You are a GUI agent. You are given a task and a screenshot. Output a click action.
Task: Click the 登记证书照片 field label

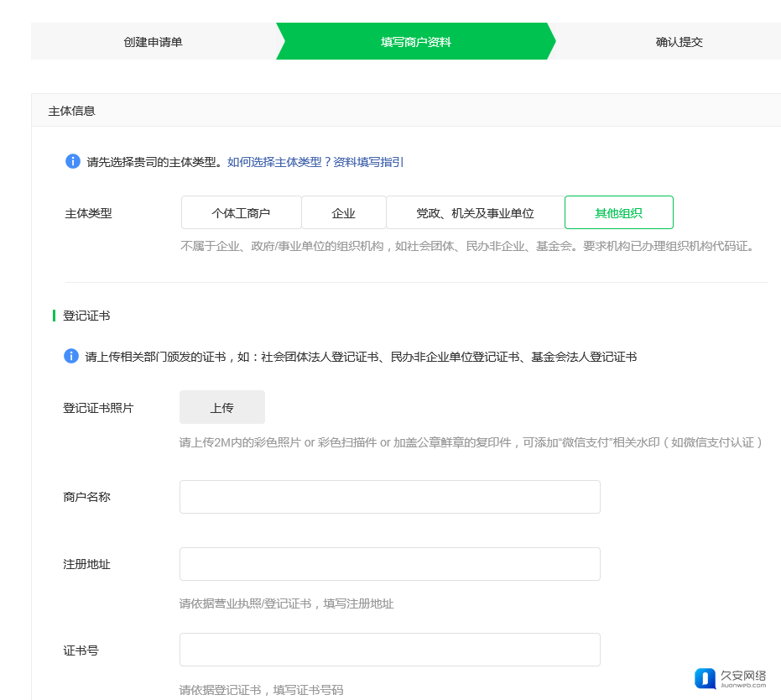tap(98, 408)
